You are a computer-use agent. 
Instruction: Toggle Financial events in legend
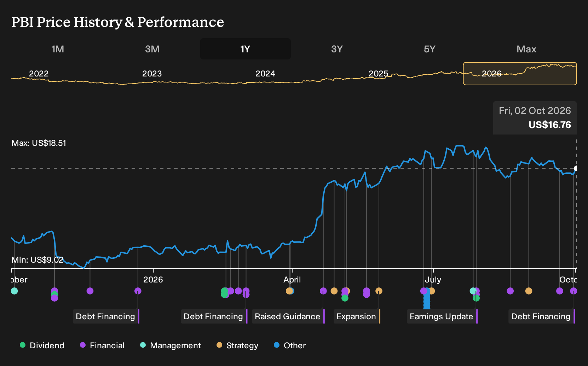pyautogui.click(x=102, y=345)
